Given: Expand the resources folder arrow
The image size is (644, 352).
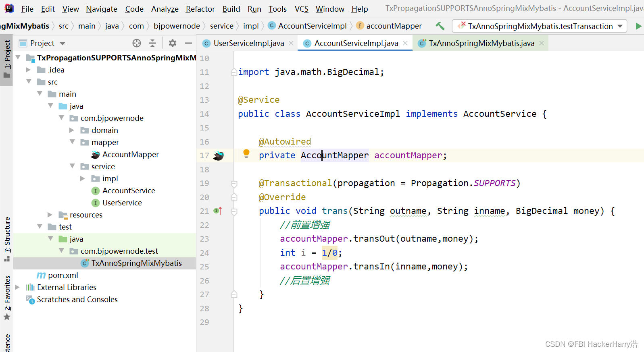Looking at the screenshot, I should click(x=50, y=215).
